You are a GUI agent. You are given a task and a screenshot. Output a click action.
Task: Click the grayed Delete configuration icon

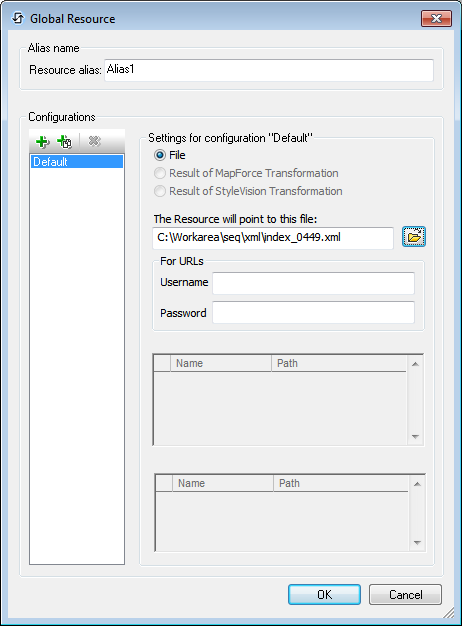tap(94, 141)
